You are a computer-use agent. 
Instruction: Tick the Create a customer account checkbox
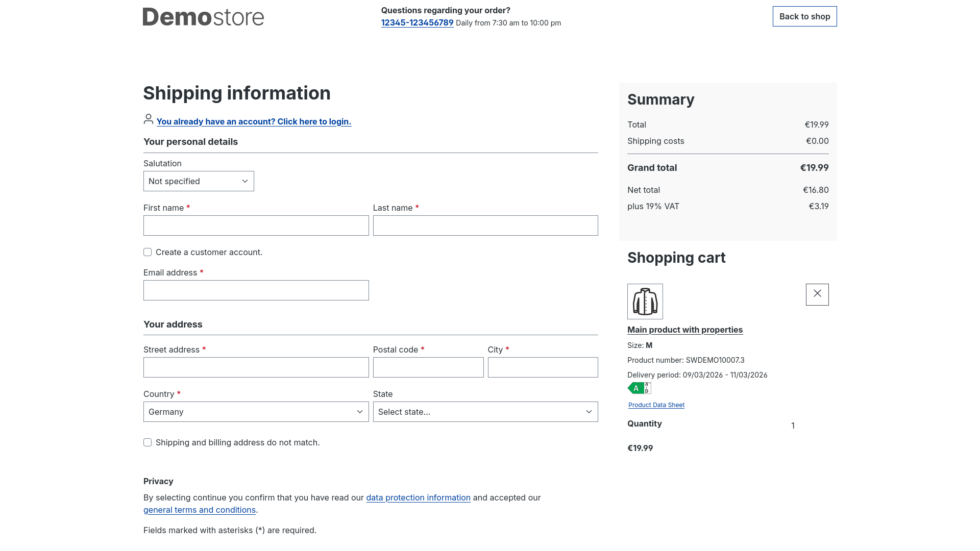click(x=148, y=252)
